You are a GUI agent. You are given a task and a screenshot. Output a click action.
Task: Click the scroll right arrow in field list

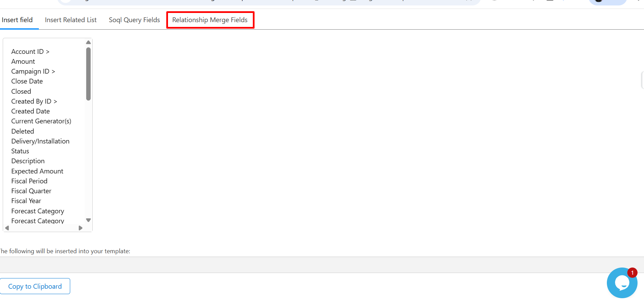click(x=80, y=228)
